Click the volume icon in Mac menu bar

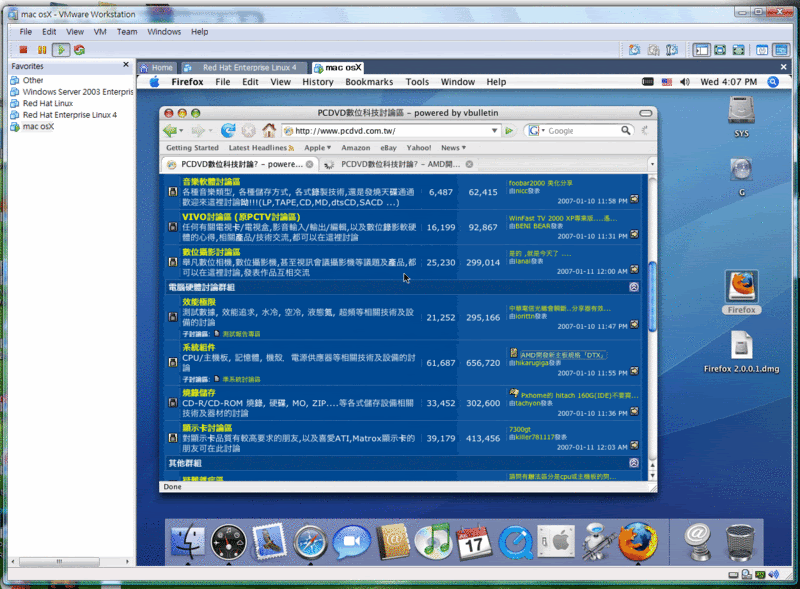point(685,82)
